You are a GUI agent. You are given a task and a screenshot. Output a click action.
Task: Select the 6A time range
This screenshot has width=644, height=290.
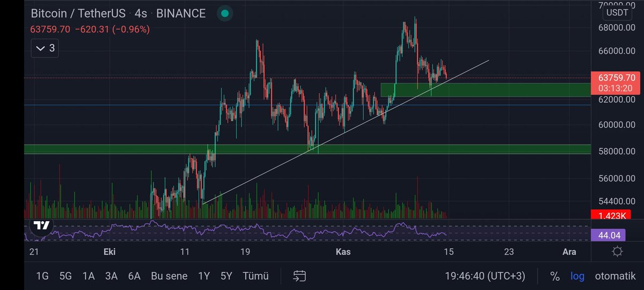pos(134,276)
